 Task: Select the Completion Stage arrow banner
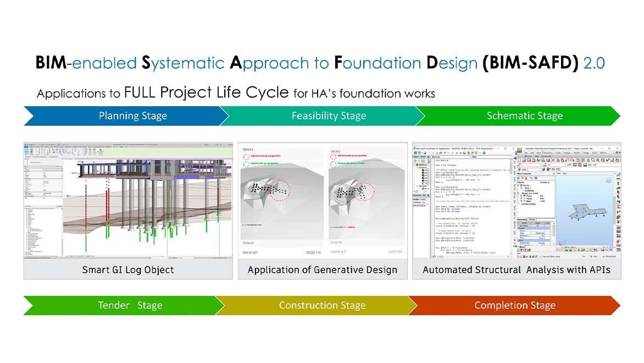pyautogui.click(x=514, y=305)
